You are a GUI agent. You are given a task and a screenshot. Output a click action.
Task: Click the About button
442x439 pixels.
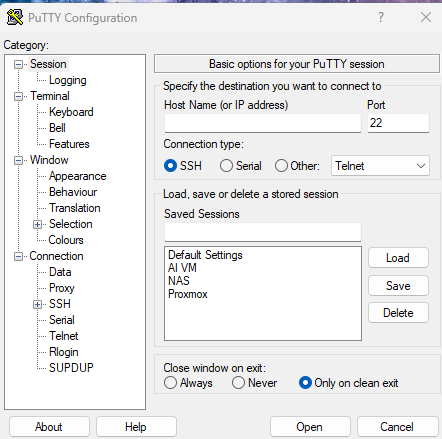(x=49, y=427)
